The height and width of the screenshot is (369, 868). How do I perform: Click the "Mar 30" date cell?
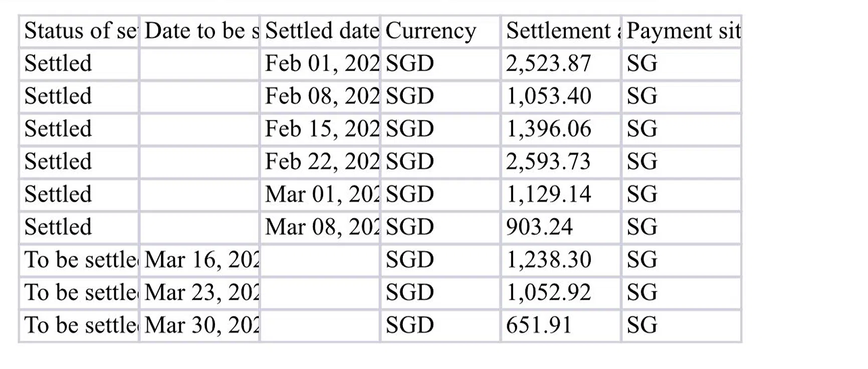coord(200,325)
